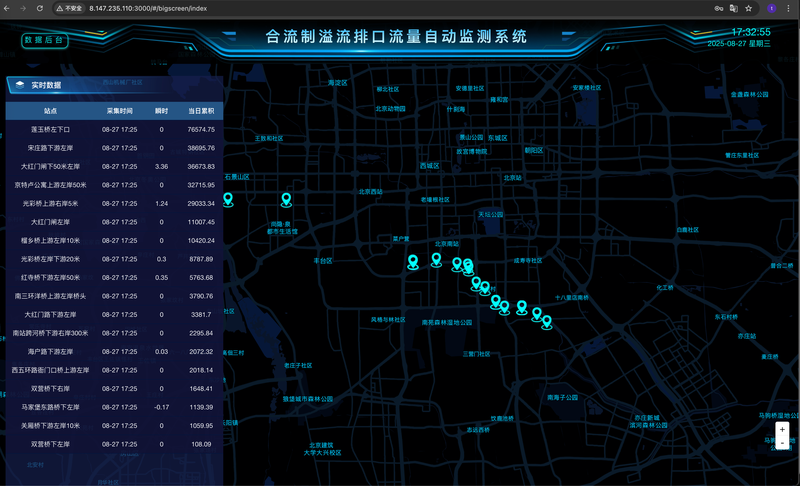Open the browser three-dot menu
Viewport: 800px width, 486px height.
789,8
